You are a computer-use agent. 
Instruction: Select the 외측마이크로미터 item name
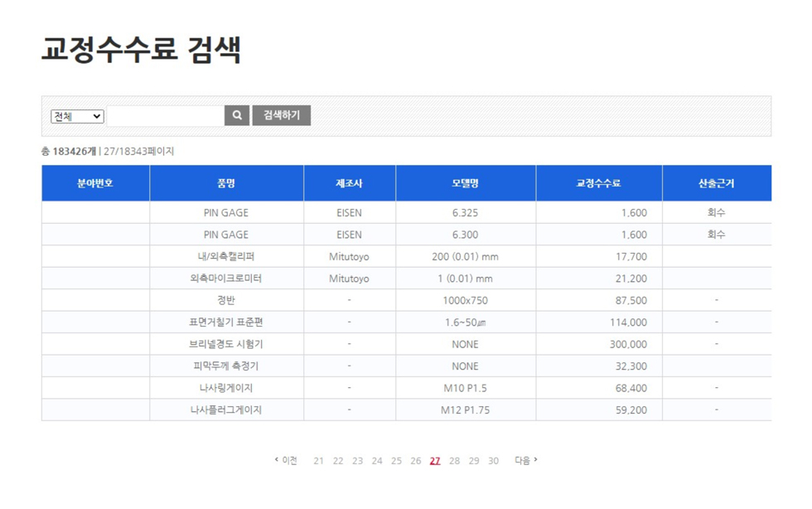[225, 279]
